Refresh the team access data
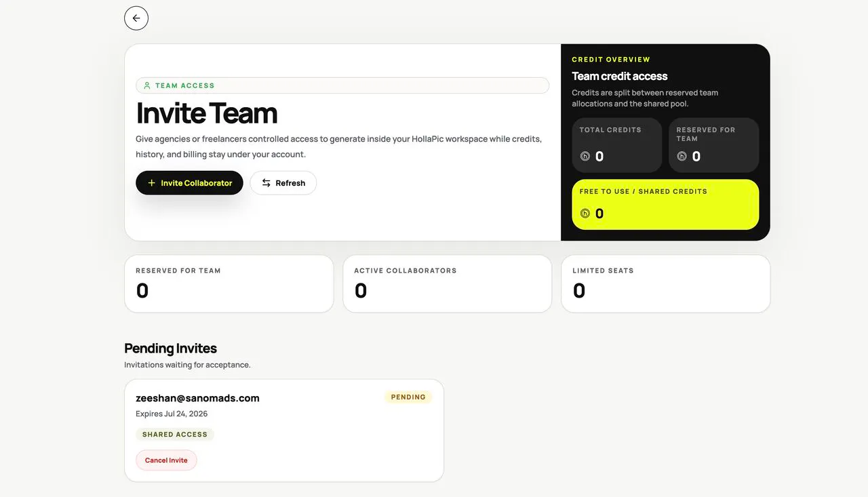Viewport: 868px width, 497px height. 283,183
